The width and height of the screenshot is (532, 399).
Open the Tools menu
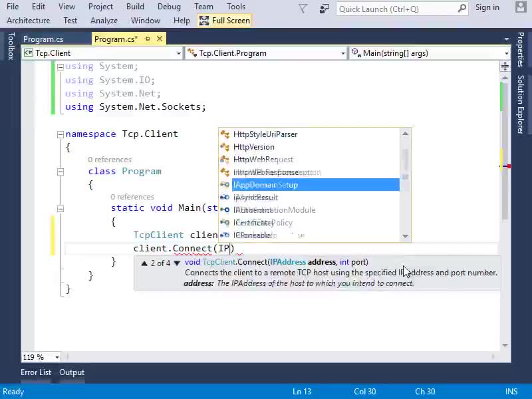[236, 7]
